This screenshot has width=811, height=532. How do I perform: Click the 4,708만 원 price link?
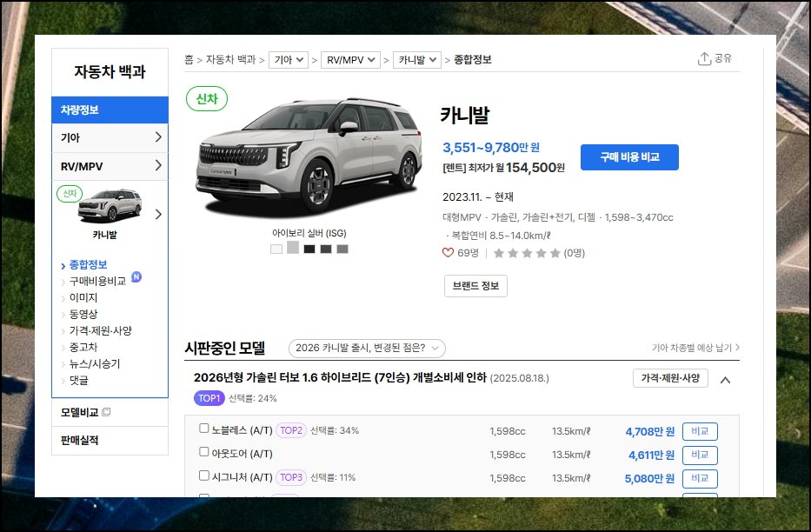click(x=649, y=431)
